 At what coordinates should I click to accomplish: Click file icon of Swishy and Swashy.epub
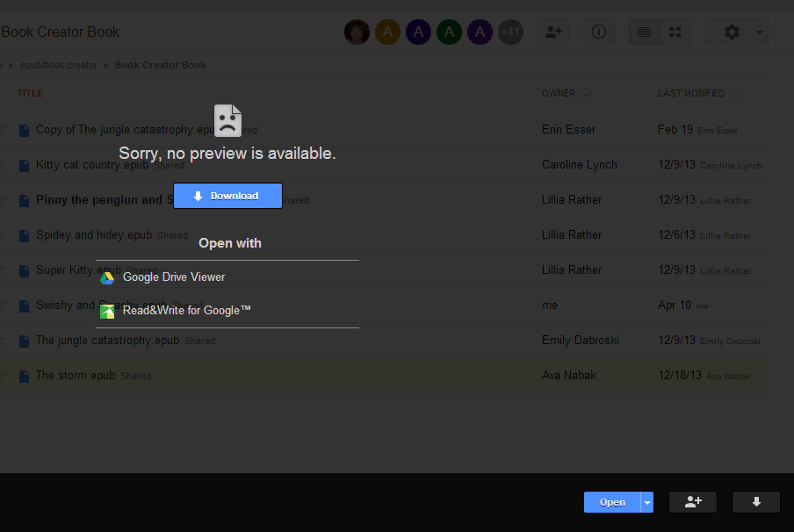click(24, 306)
